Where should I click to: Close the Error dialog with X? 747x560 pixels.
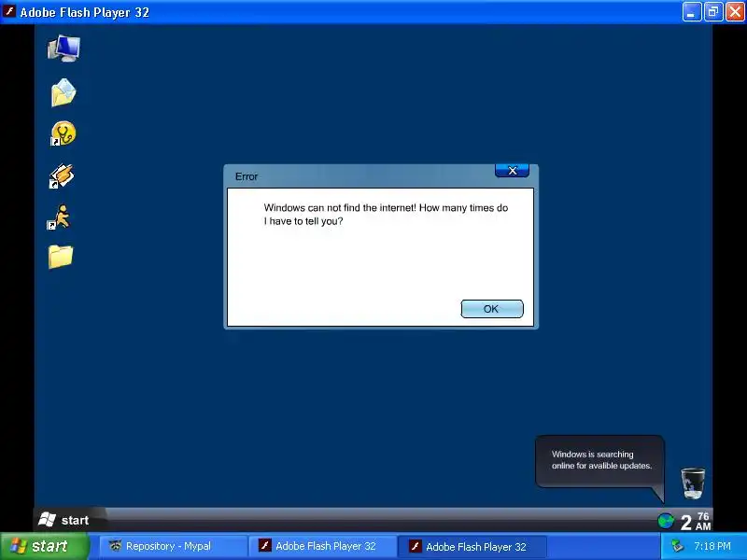point(512,171)
